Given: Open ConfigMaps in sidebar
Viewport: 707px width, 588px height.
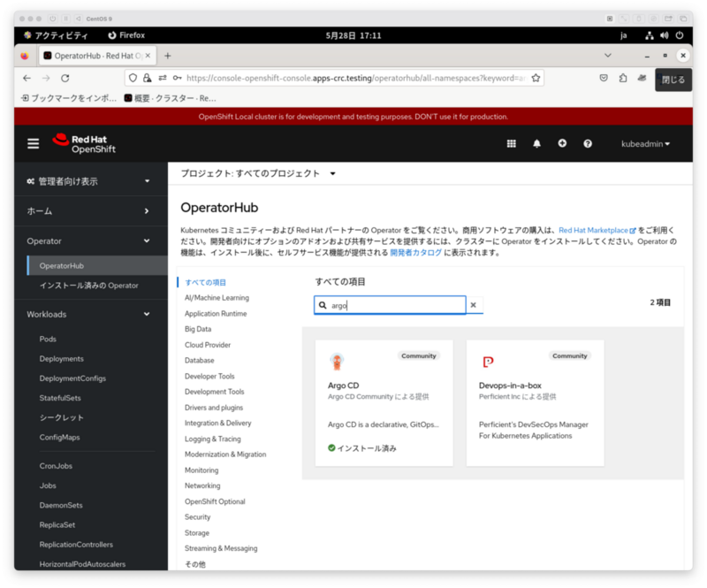Looking at the screenshot, I should 59,438.
